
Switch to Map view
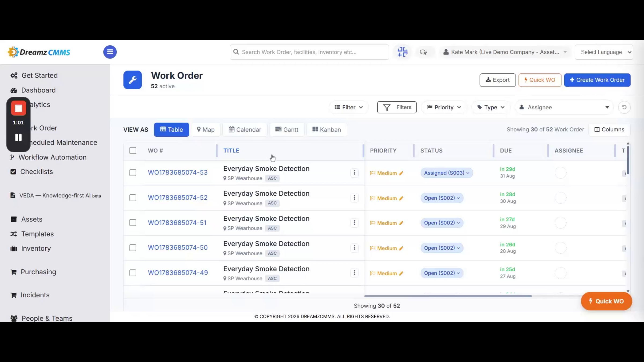[206, 130]
